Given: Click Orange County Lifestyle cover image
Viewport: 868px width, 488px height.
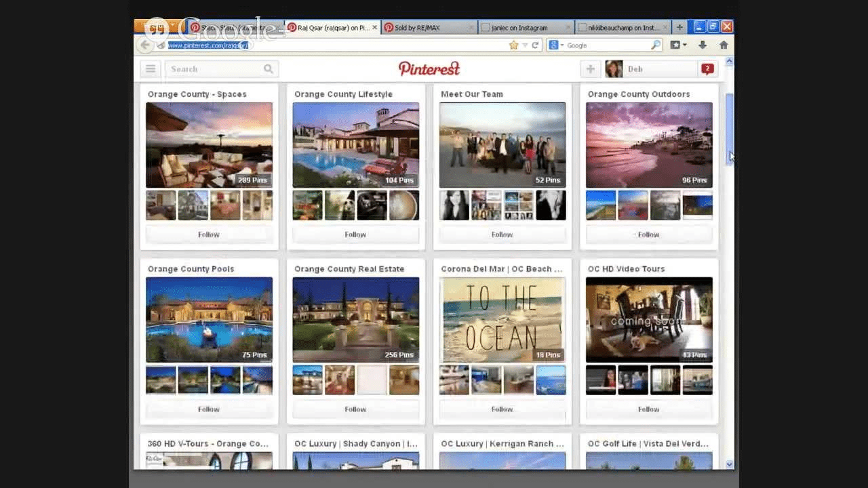Looking at the screenshot, I should pyautogui.click(x=355, y=145).
